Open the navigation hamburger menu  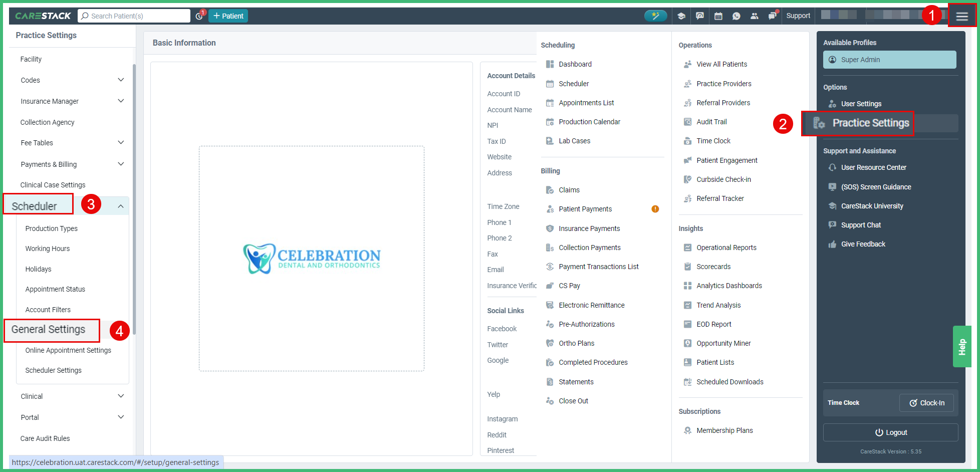tap(962, 16)
